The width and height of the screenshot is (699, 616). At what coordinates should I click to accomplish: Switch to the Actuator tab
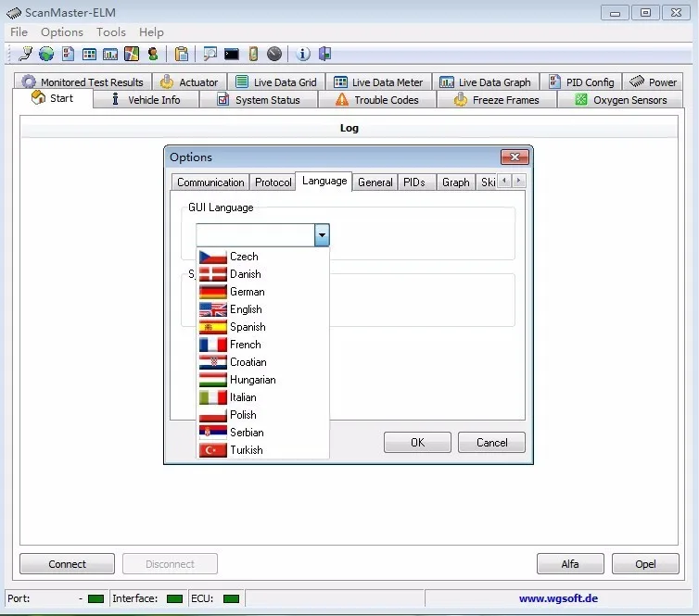(189, 82)
